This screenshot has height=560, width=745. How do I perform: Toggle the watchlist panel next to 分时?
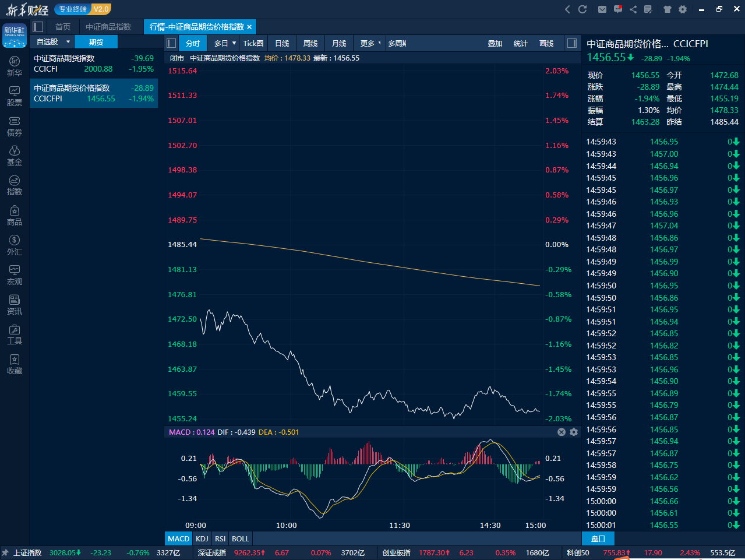[171, 43]
